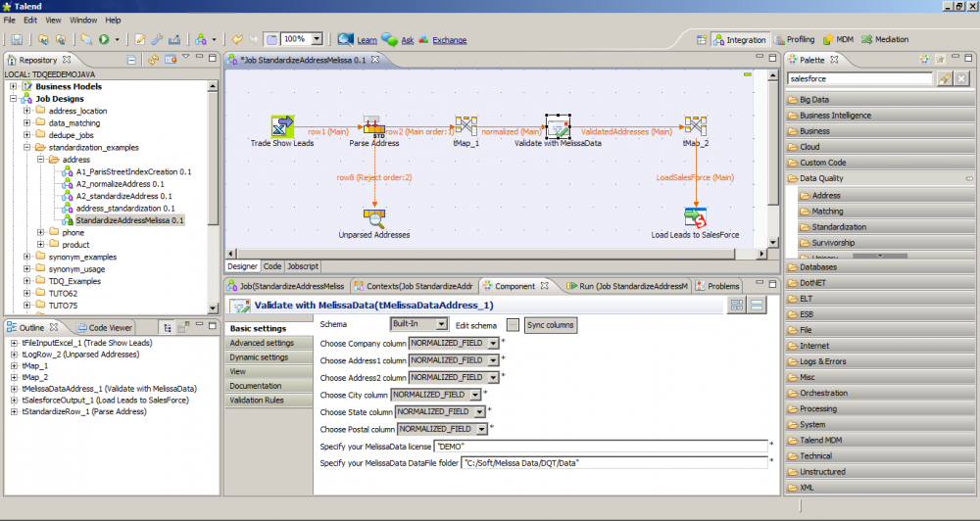The width and height of the screenshot is (980, 521).
Task: Click the Palette search field containing salesforce
Action: [x=860, y=78]
